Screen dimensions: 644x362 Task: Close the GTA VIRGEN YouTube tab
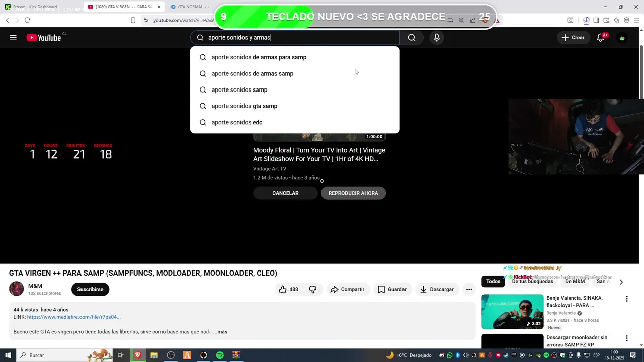159,7
